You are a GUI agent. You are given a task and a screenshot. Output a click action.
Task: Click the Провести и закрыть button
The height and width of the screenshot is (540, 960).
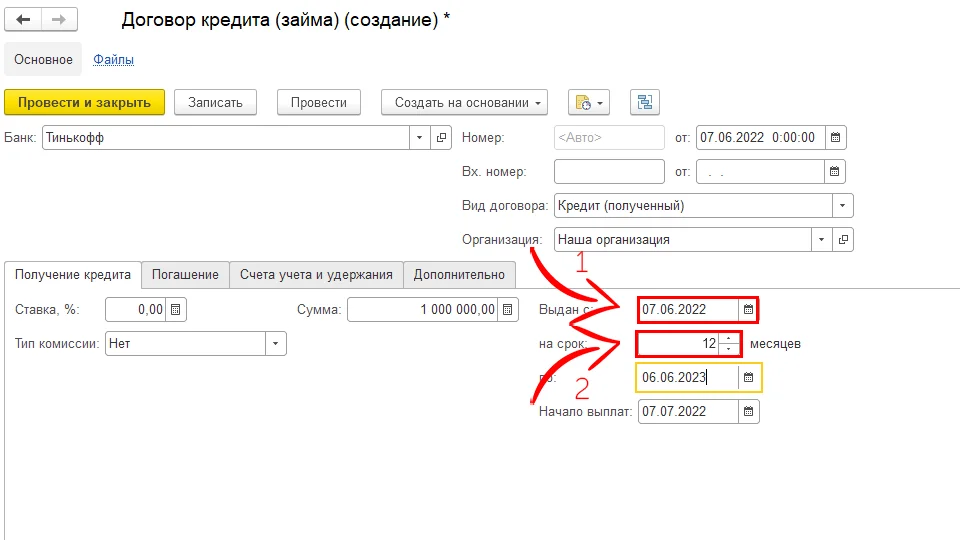coord(84,102)
